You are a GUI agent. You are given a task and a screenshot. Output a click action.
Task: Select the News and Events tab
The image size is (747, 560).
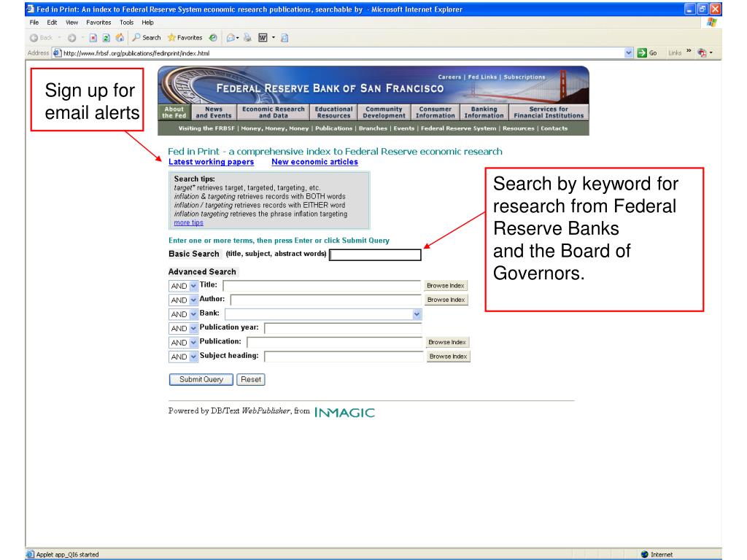point(214,112)
